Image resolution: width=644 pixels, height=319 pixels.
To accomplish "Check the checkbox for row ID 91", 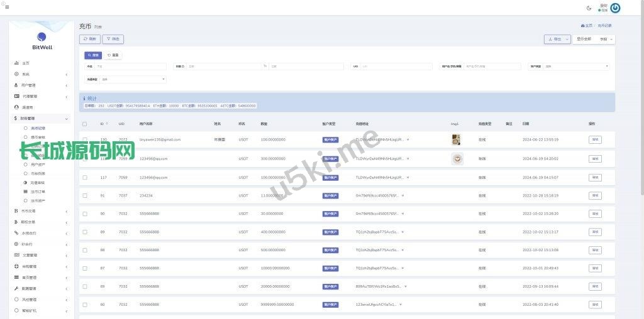I will [85, 196].
